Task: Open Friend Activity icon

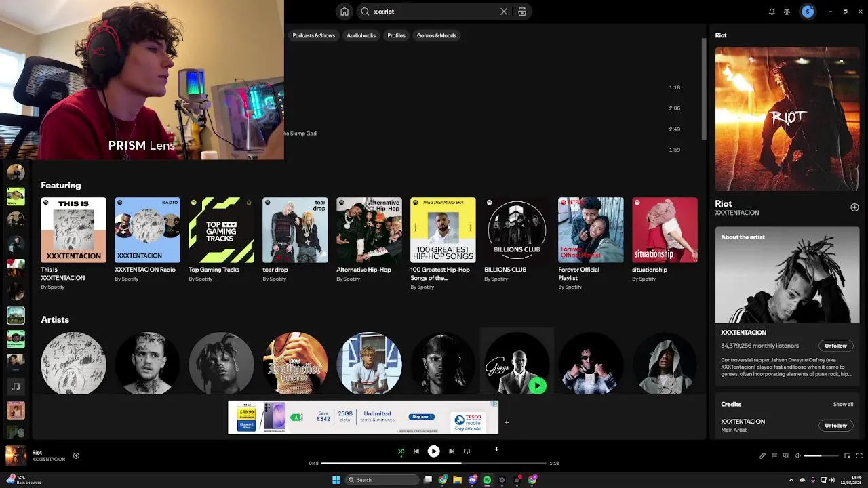Action: (787, 12)
